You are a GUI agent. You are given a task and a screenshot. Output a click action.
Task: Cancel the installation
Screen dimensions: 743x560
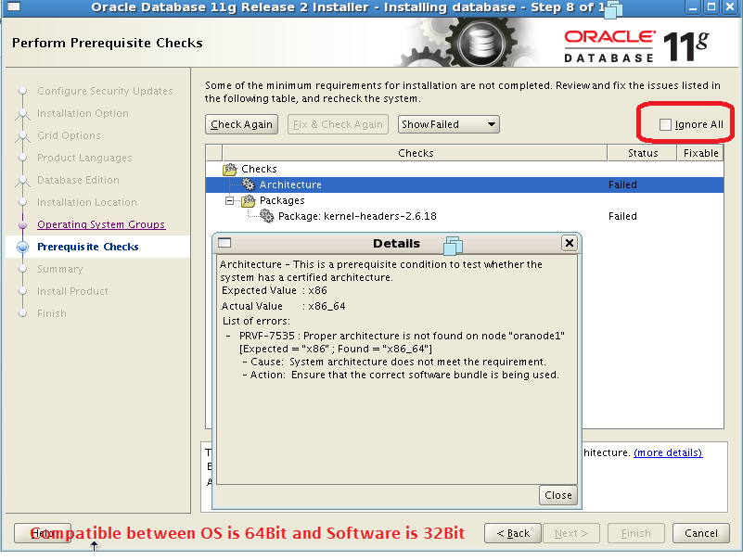pos(701,533)
